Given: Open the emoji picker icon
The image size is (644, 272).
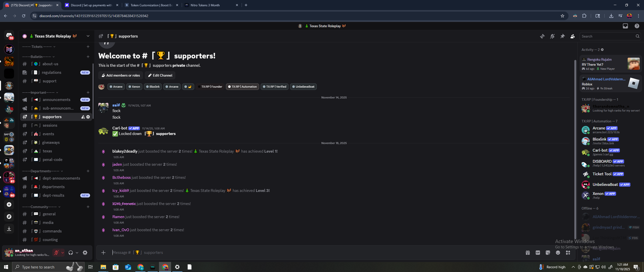Looking at the screenshot, I should pyautogui.click(x=558, y=253).
